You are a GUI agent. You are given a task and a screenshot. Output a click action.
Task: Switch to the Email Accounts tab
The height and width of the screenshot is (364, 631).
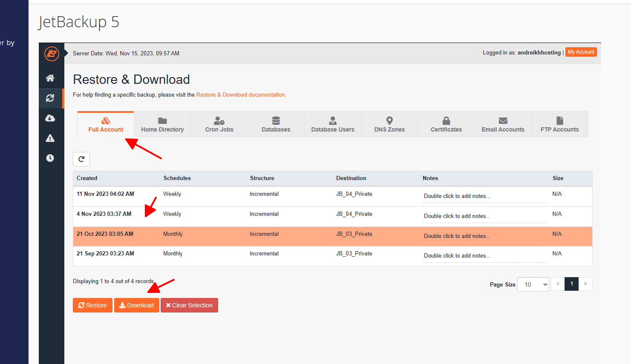tap(503, 124)
